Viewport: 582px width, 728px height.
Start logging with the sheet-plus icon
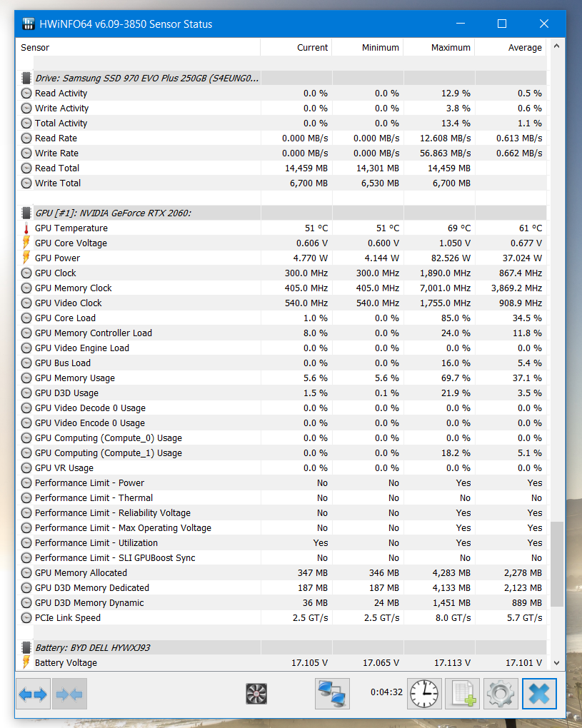pos(462,694)
